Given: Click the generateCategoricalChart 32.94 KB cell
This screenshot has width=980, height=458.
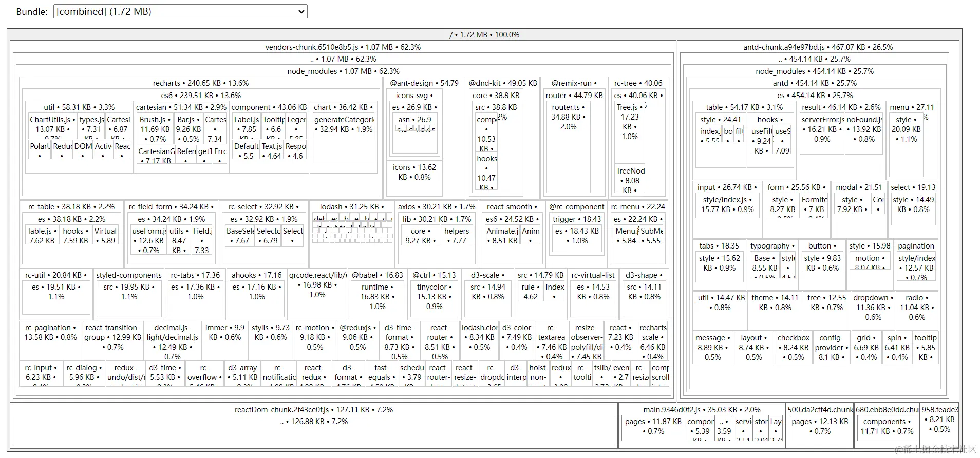Looking at the screenshot, I should [x=344, y=139].
